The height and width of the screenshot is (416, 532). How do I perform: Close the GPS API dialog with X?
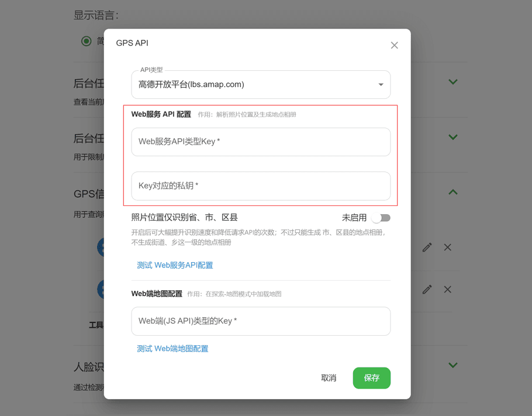394,45
